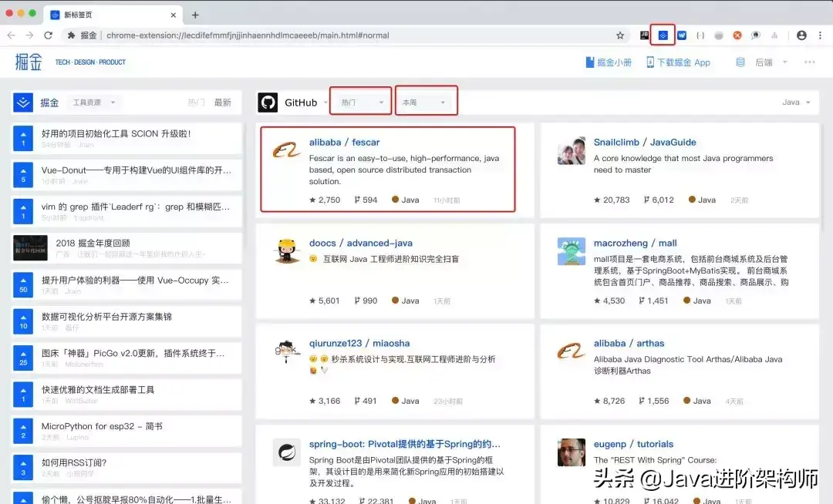Upvote the vim grep Leaderf post
This screenshot has height=504, width=833.
point(23,211)
